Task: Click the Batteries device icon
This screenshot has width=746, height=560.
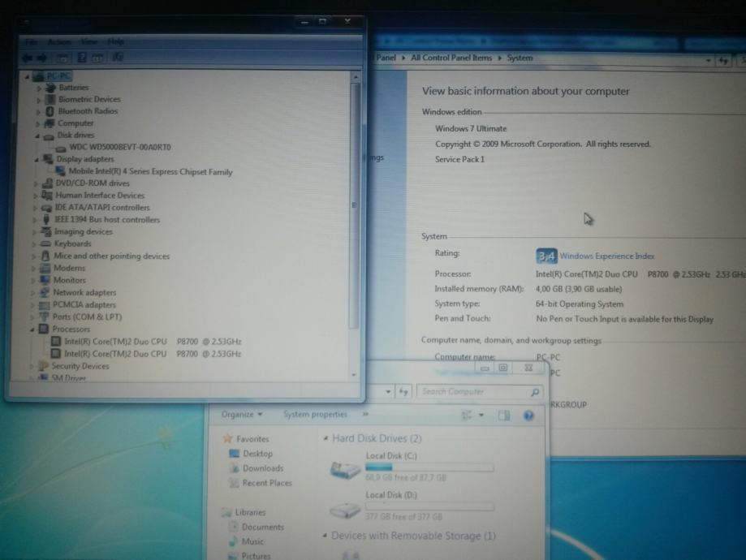Action: pos(50,88)
